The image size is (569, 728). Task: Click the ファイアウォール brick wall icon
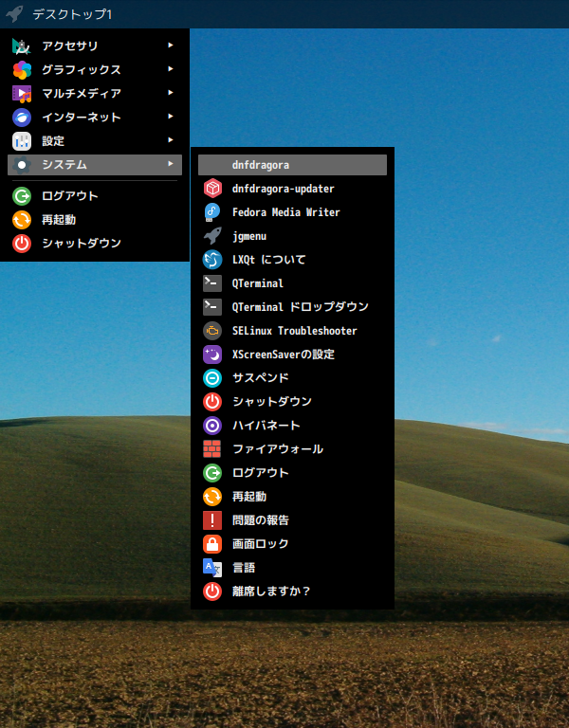tap(212, 449)
